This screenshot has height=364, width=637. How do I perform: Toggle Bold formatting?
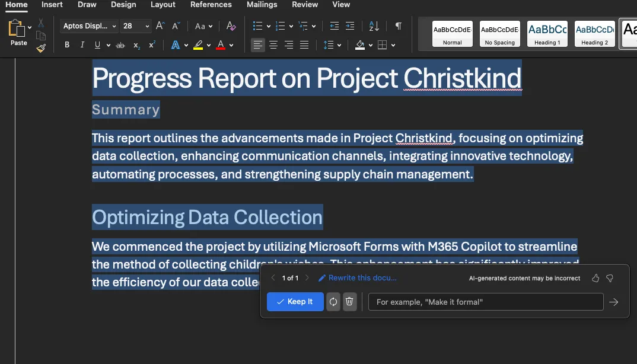point(67,45)
